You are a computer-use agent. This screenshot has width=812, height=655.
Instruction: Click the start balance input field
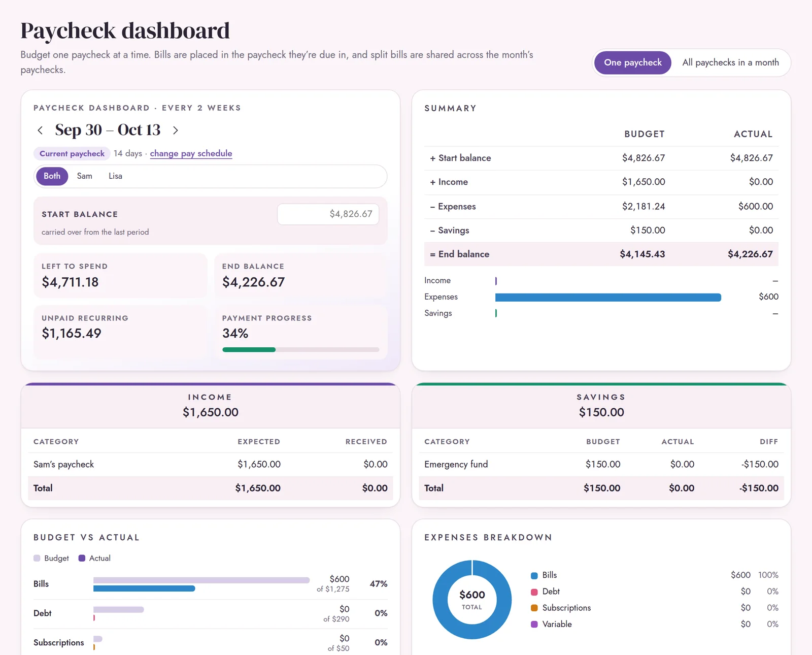tap(328, 214)
